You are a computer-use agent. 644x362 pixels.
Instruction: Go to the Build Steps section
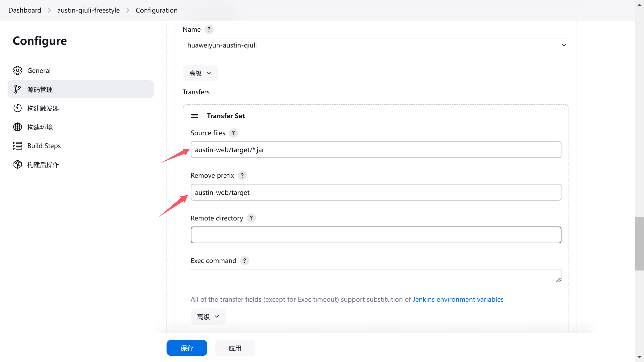coord(44,146)
